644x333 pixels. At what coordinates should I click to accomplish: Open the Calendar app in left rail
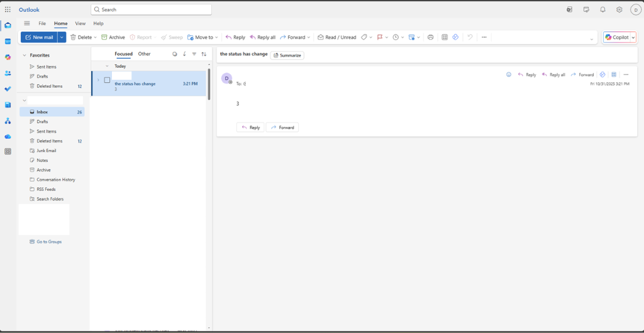coord(8,41)
